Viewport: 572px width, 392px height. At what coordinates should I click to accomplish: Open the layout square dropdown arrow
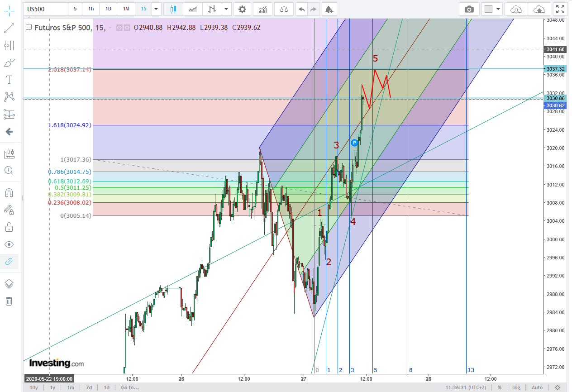(x=498, y=9)
